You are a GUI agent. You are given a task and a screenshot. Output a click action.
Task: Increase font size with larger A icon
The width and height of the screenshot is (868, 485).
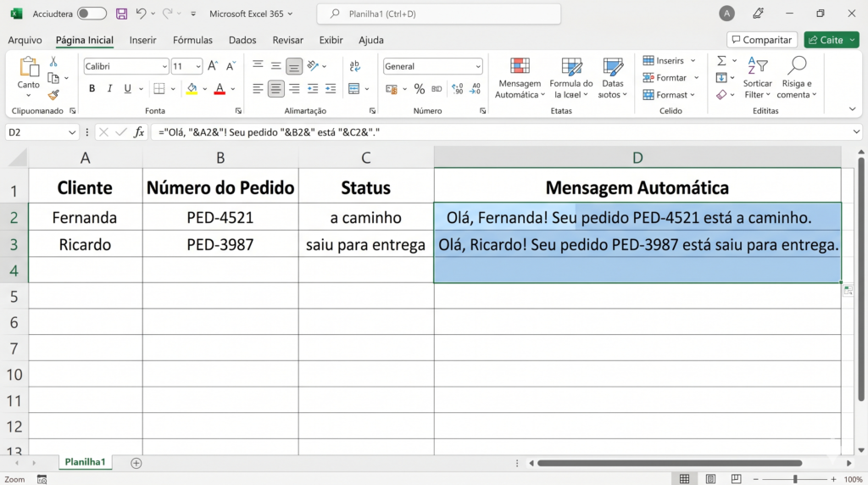[x=213, y=66]
